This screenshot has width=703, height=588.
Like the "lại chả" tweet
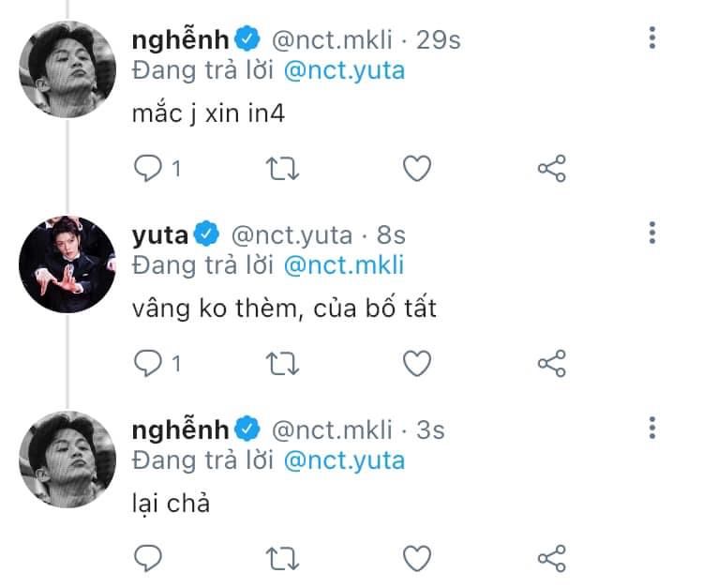416,557
